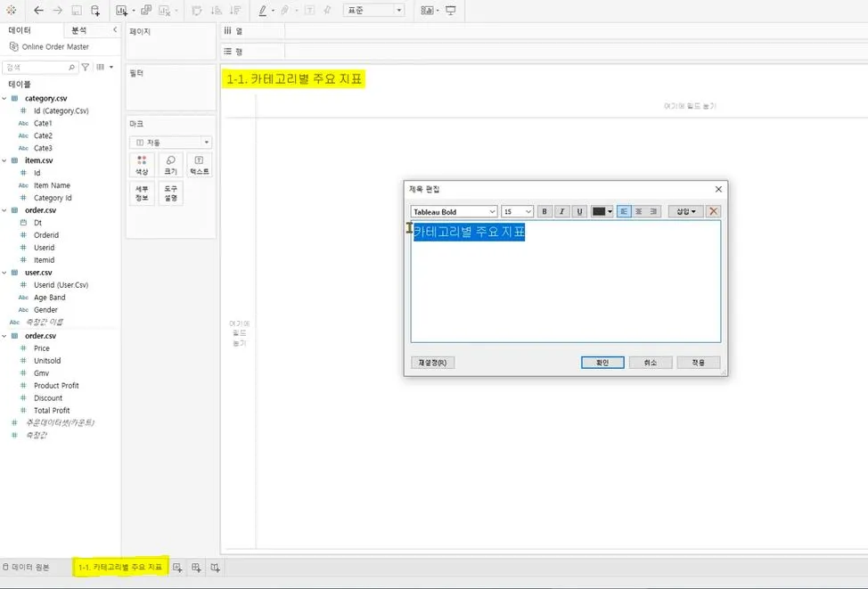Add a new data source icon
Image resolution: width=868 pixels, height=589 pixels.
[95, 11]
